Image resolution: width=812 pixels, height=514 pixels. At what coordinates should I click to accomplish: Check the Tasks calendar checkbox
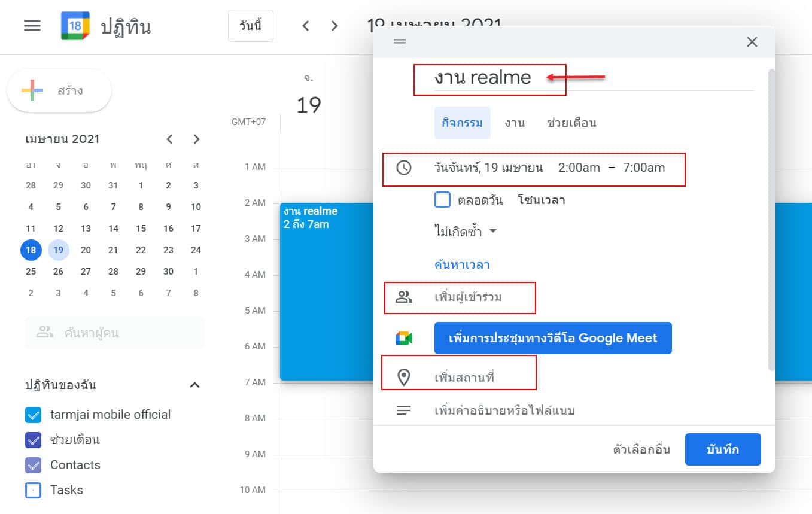click(33, 490)
